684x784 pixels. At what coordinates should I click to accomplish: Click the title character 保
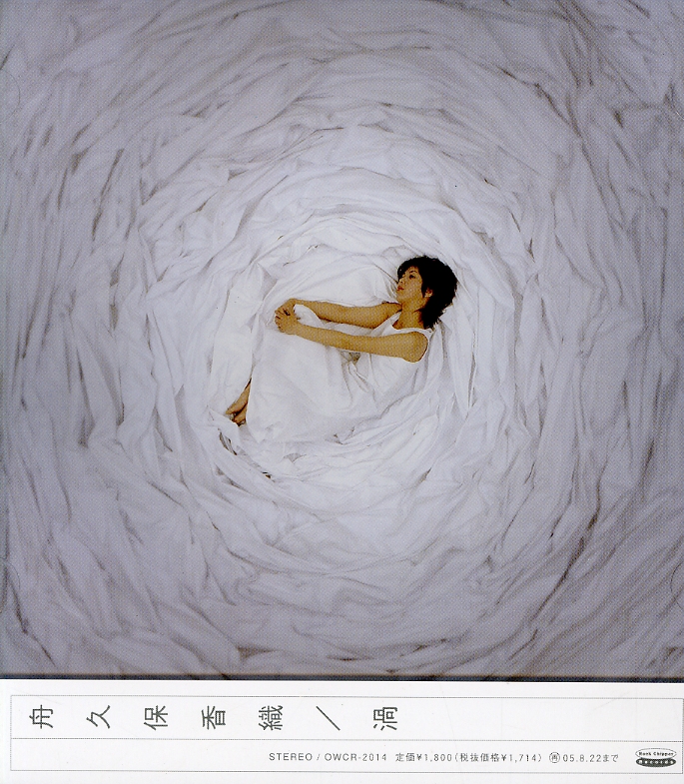pos(156,716)
